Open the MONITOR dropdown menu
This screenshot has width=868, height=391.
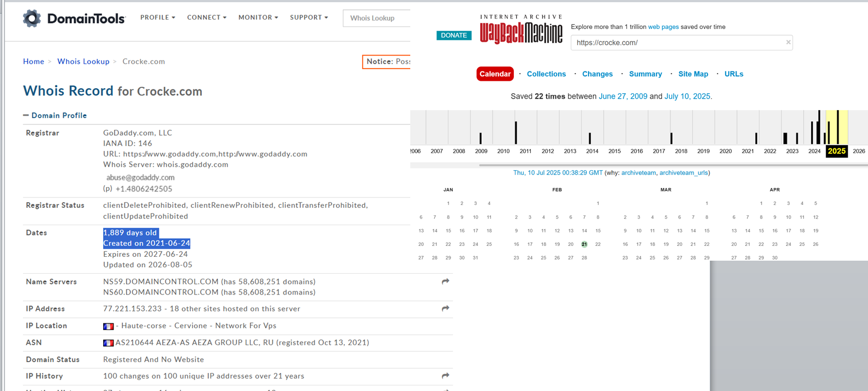click(x=258, y=17)
